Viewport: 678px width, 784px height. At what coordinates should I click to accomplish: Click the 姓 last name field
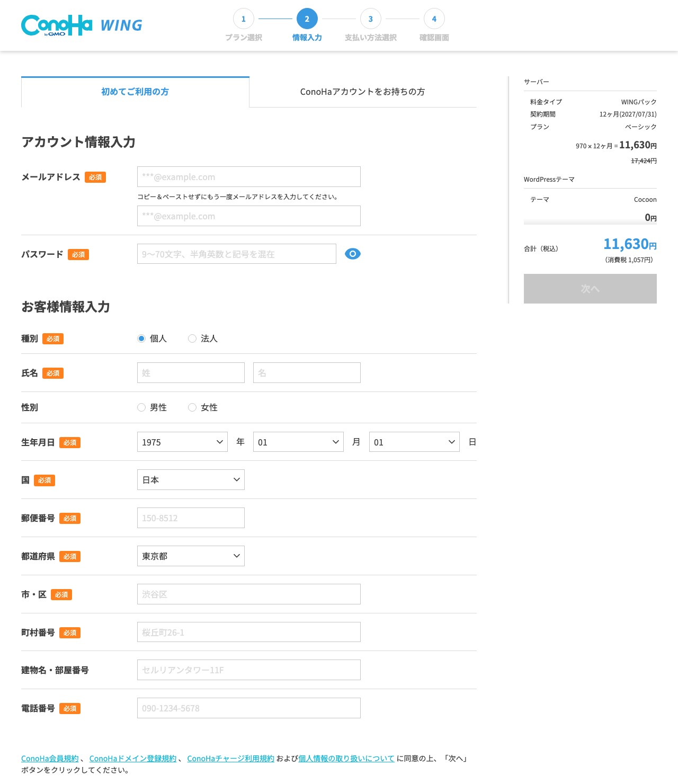(191, 372)
